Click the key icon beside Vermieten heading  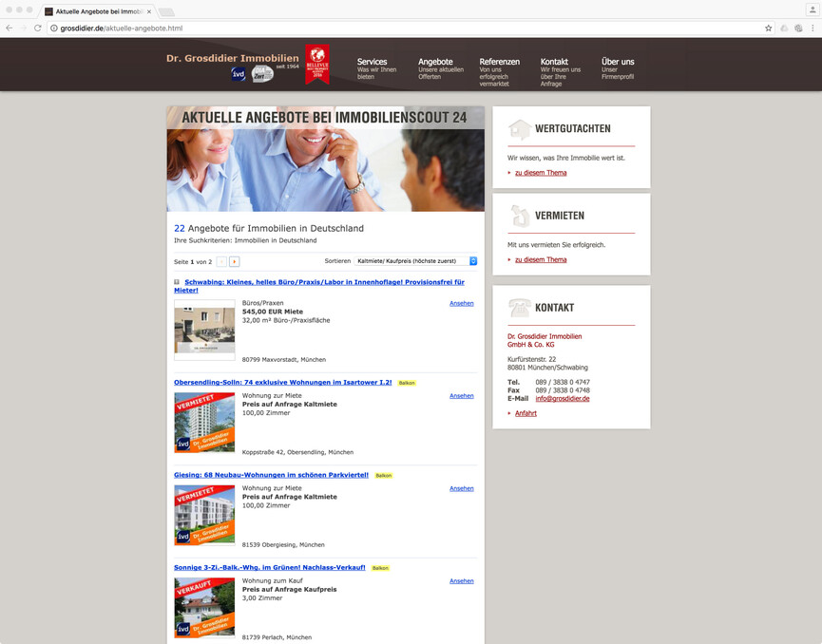click(x=519, y=216)
